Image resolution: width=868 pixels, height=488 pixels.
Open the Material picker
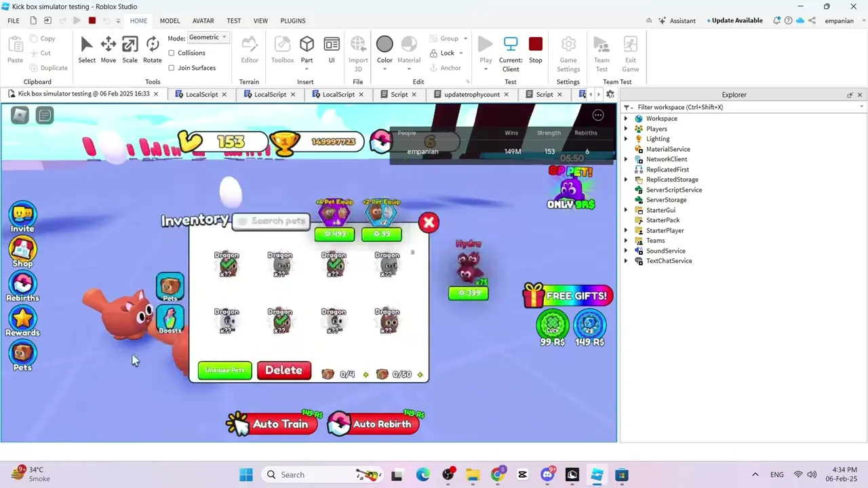tap(409, 50)
